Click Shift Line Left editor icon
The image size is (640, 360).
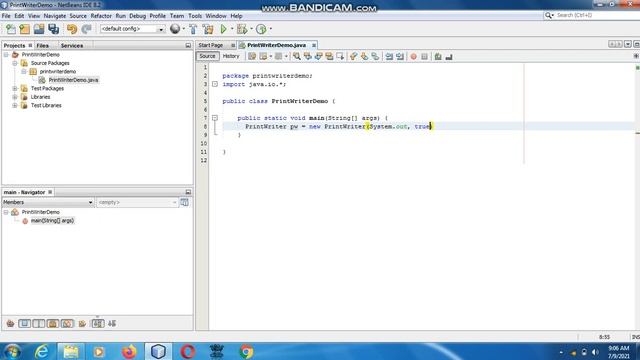click(x=389, y=56)
